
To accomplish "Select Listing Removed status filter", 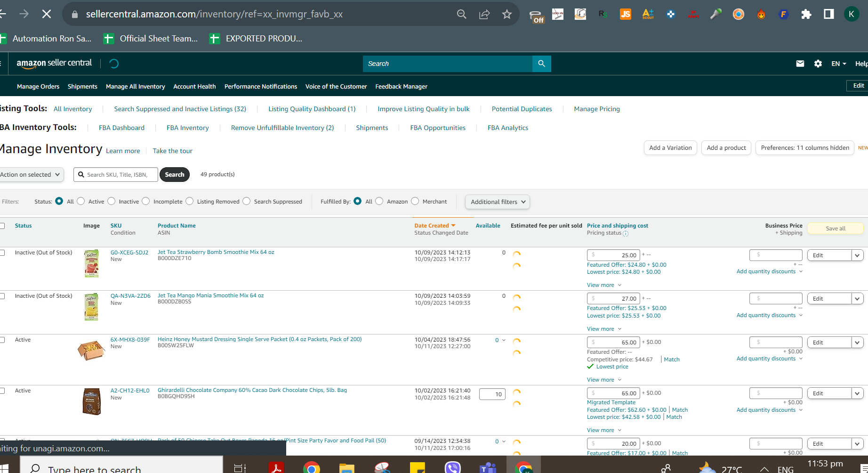I will (190, 201).
